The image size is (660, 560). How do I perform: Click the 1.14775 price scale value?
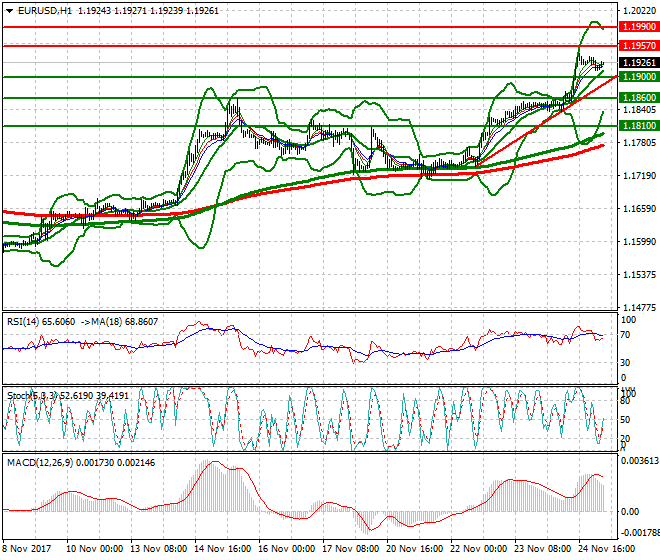point(639,308)
